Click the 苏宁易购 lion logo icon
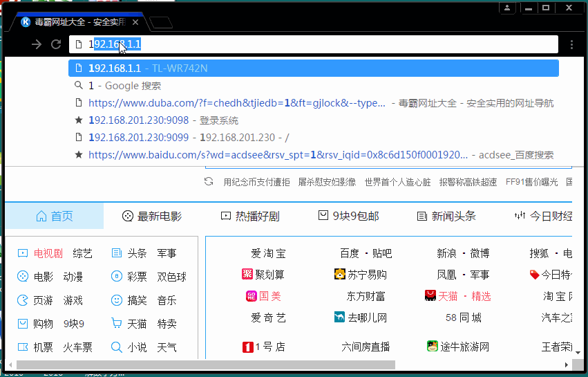588x377 pixels. 340,274
